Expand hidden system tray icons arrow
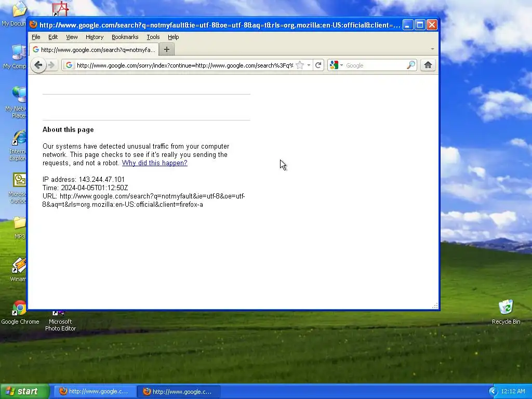Screen dimensions: 532x399 click(493, 391)
